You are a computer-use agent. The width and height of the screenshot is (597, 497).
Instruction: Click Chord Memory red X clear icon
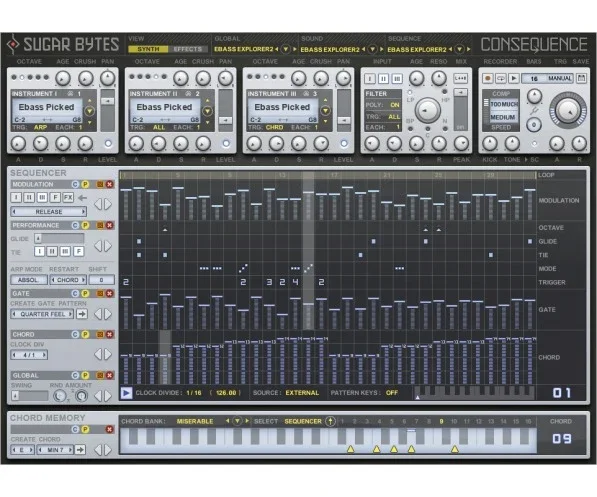[110, 430]
